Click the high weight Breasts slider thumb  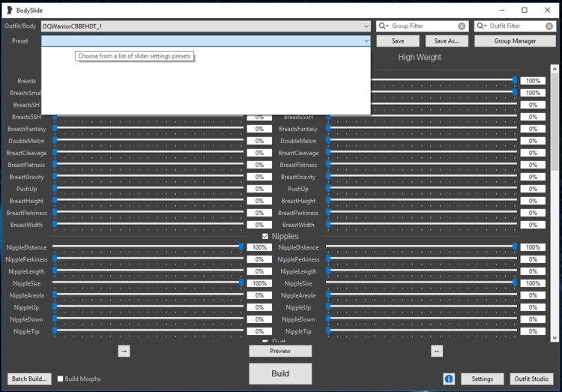point(515,80)
